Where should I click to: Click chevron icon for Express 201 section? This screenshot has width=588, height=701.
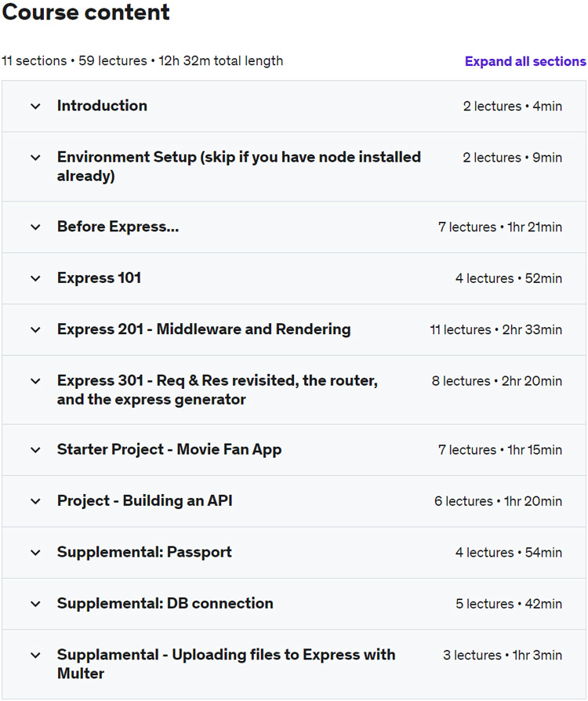[x=35, y=330]
